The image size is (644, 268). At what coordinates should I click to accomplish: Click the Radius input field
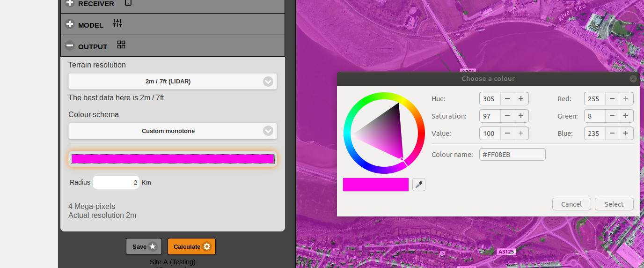tap(116, 182)
